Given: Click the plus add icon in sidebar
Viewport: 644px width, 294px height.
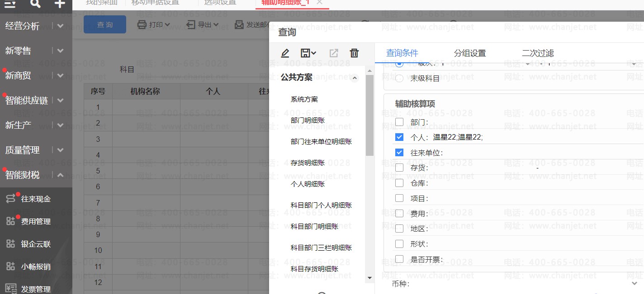Looking at the screenshot, I should click(x=59, y=4).
